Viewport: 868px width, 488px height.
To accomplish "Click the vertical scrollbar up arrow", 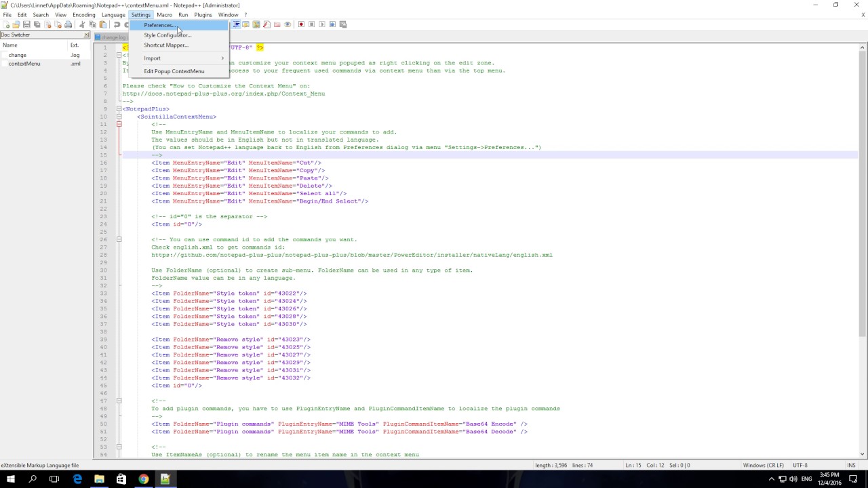I will point(863,46).
